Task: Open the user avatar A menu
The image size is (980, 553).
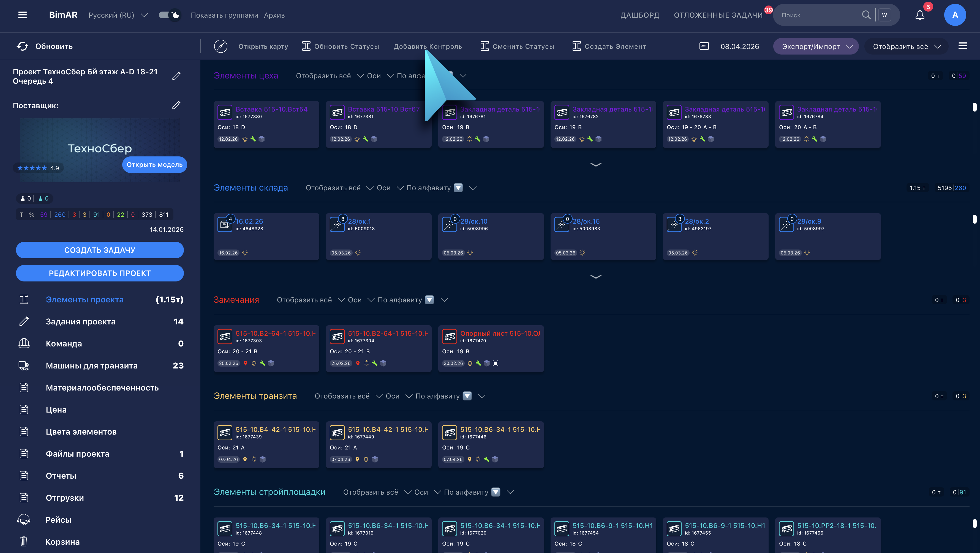Action: pyautogui.click(x=955, y=15)
